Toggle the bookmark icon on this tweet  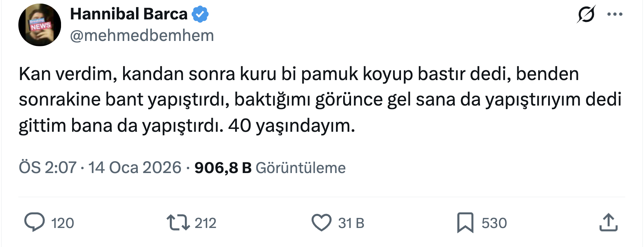coord(465,223)
